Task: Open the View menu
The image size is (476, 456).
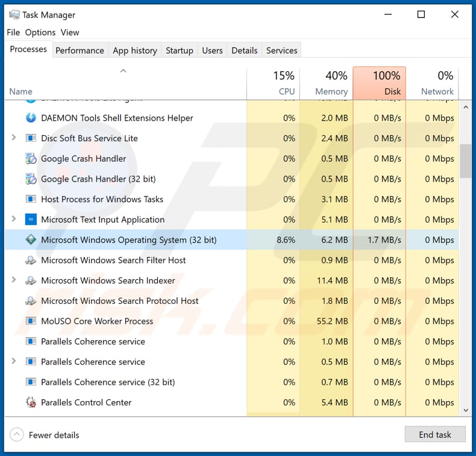Action: tap(70, 32)
